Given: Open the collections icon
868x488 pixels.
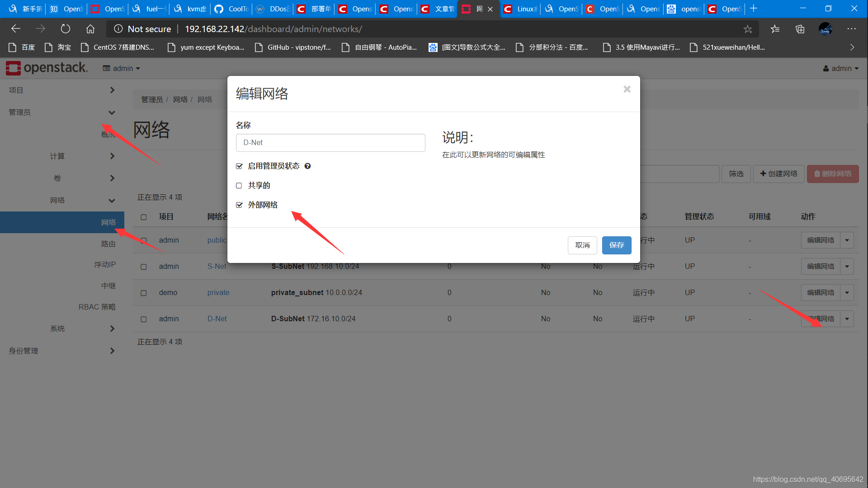Looking at the screenshot, I should 800,29.
